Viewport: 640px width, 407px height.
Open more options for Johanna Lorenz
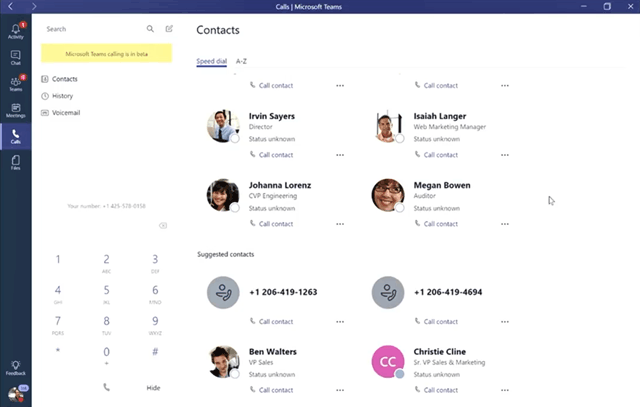(x=340, y=224)
